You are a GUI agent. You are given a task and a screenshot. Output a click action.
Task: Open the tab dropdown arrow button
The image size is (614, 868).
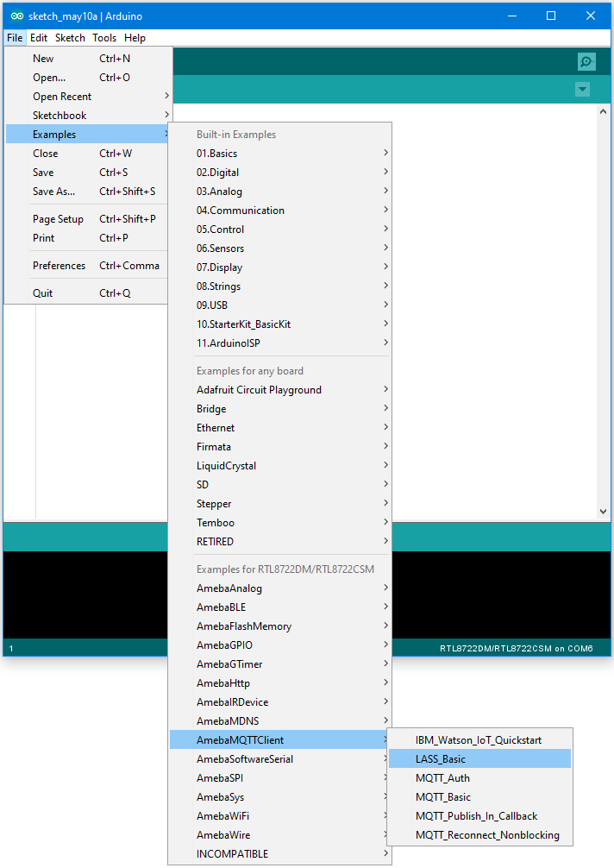tap(582, 89)
